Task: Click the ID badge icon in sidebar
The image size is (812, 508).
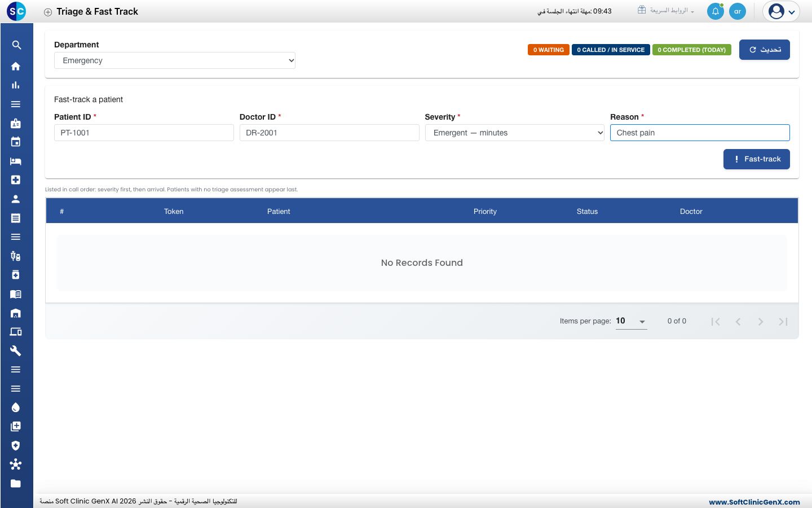Action: tap(16, 123)
